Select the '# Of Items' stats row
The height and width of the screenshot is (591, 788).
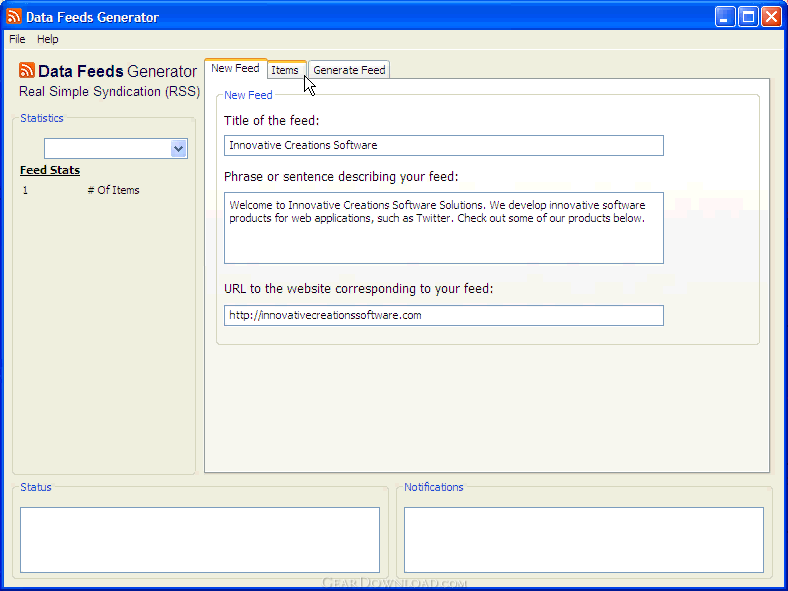(x=81, y=190)
